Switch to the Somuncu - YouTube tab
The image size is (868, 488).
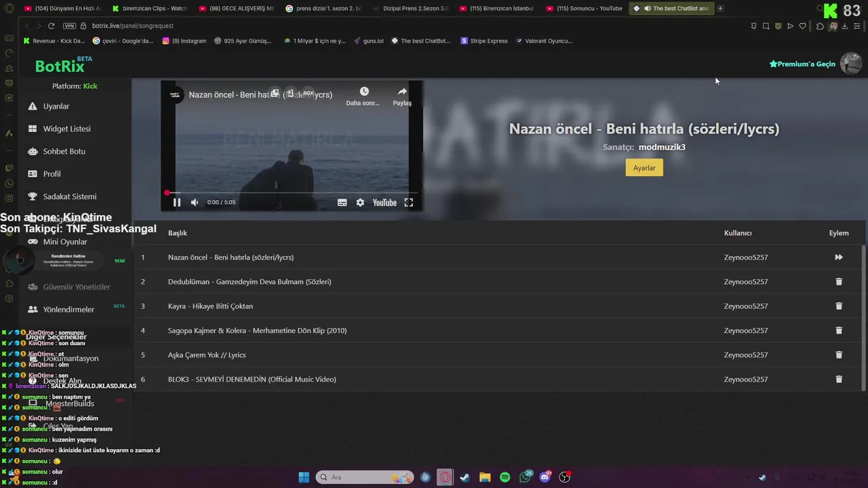coord(585,8)
